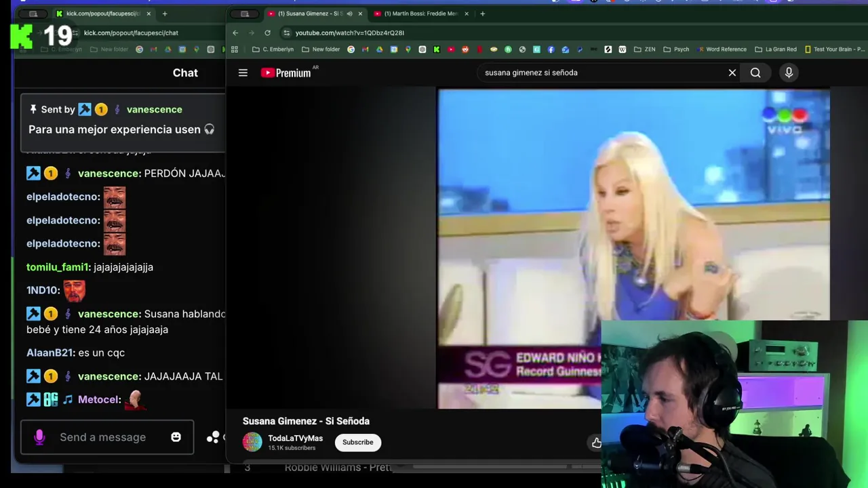
Task: Subscribe to TodaLaTVyMas channel
Action: coord(357,442)
